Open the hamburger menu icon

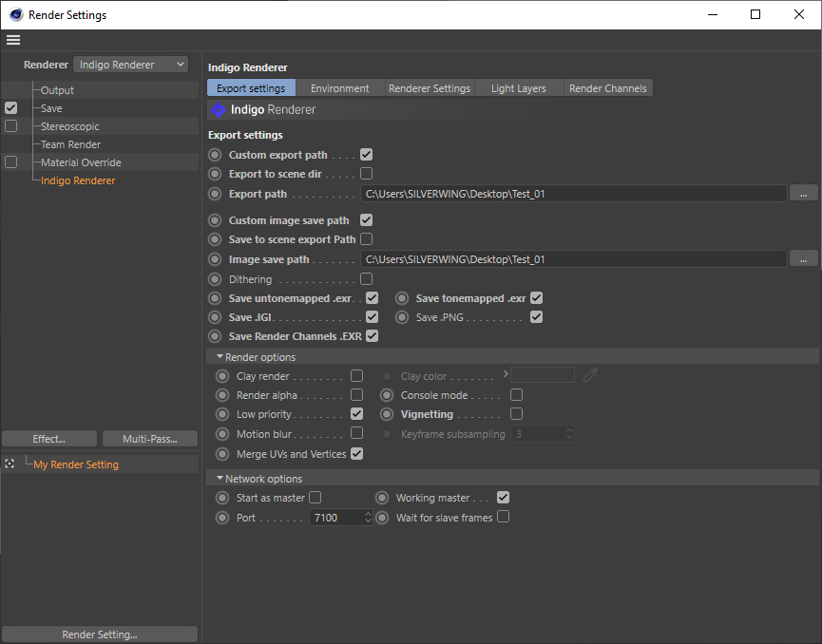click(12, 40)
